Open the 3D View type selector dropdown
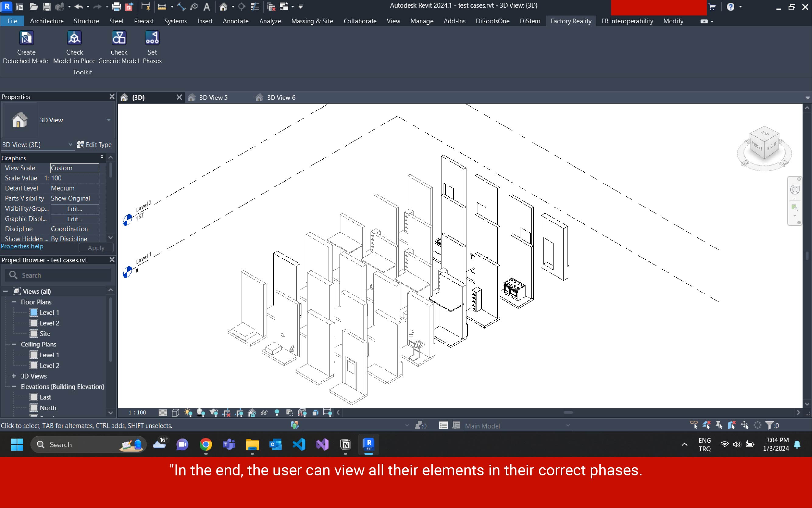The height and width of the screenshot is (508, 812). 108,120
